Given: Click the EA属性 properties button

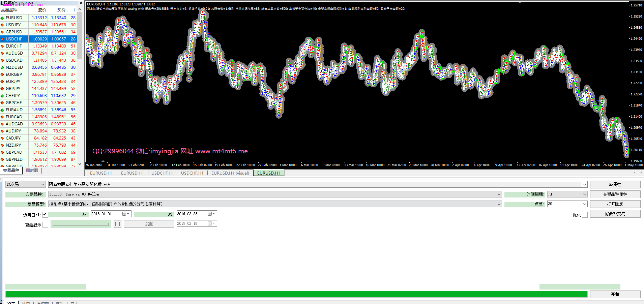Looking at the screenshot, I should pos(615,185).
